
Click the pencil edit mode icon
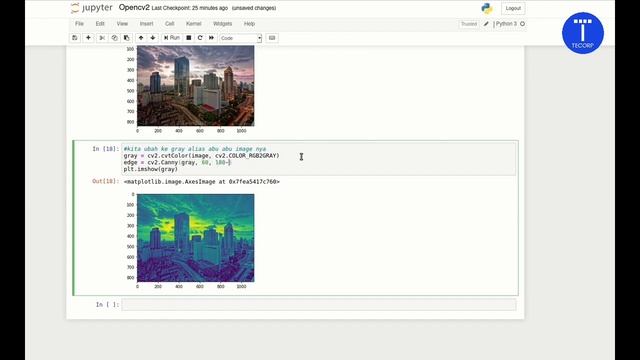pyautogui.click(x=486, y=24)
